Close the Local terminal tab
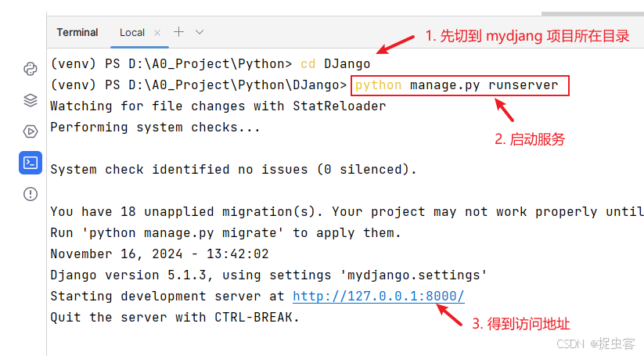The height and width of the screenshot is (356, 644). pos(157,33)
